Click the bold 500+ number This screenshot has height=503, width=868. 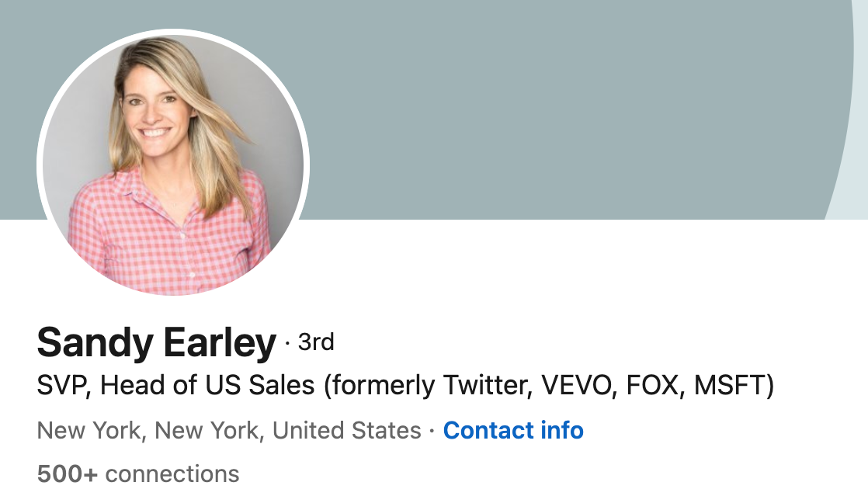[68, 474]
